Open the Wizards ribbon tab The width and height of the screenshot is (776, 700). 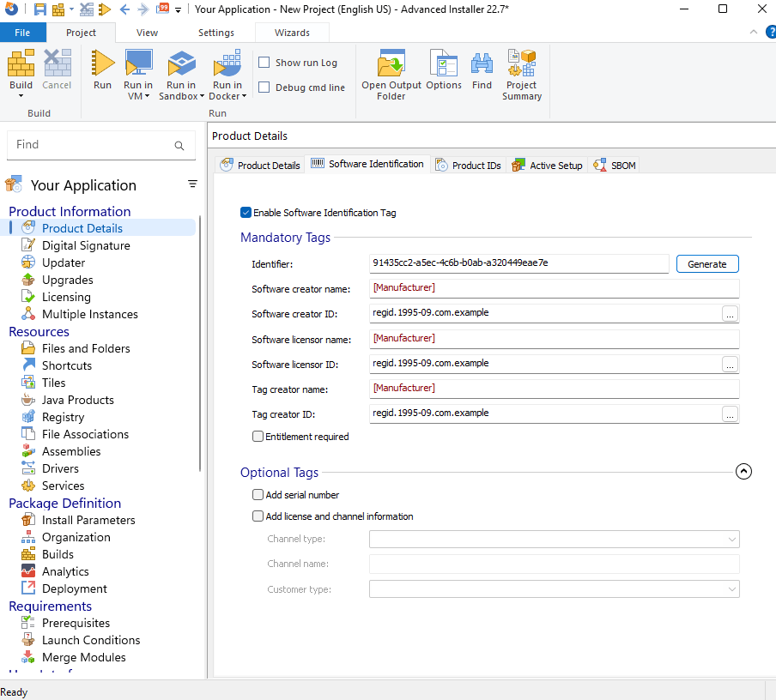tap(292, 33)
